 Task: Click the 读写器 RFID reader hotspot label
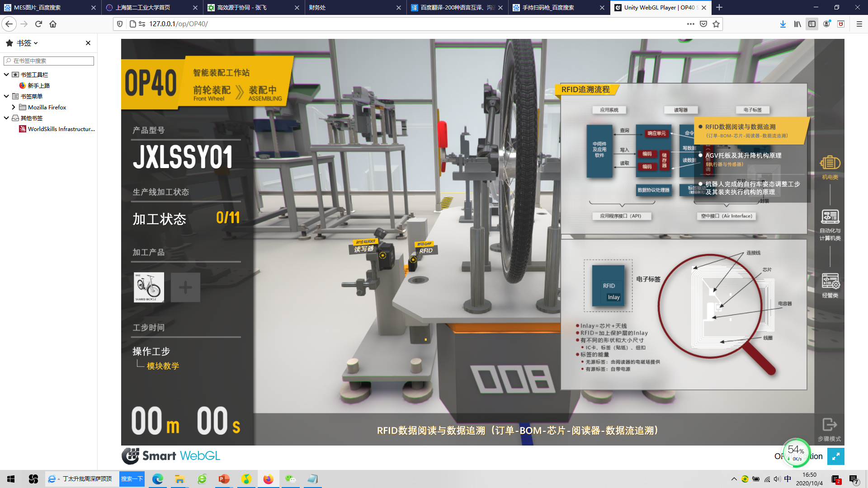[x=364, y=248]
